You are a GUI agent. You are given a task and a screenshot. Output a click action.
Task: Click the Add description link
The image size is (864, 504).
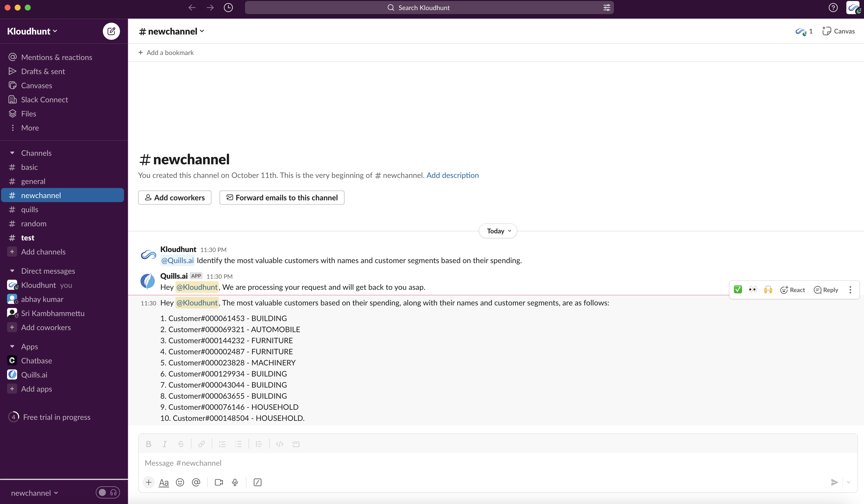coord(452,175)
